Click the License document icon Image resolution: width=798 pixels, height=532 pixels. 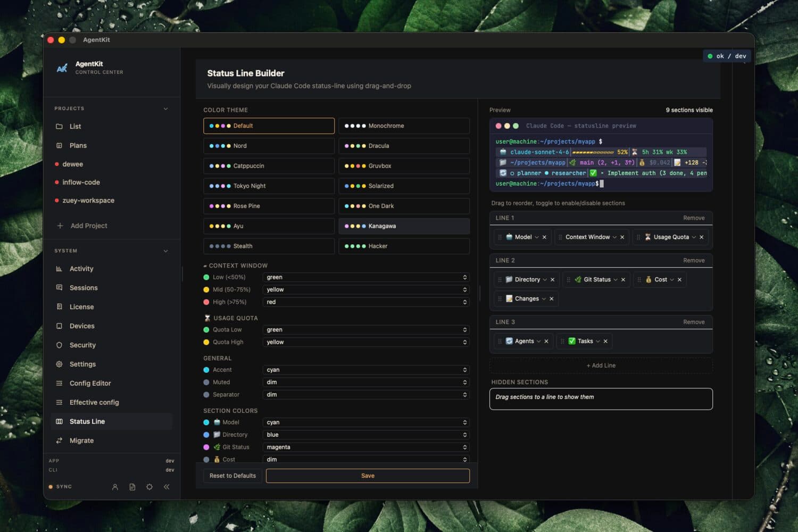point(59,307)
